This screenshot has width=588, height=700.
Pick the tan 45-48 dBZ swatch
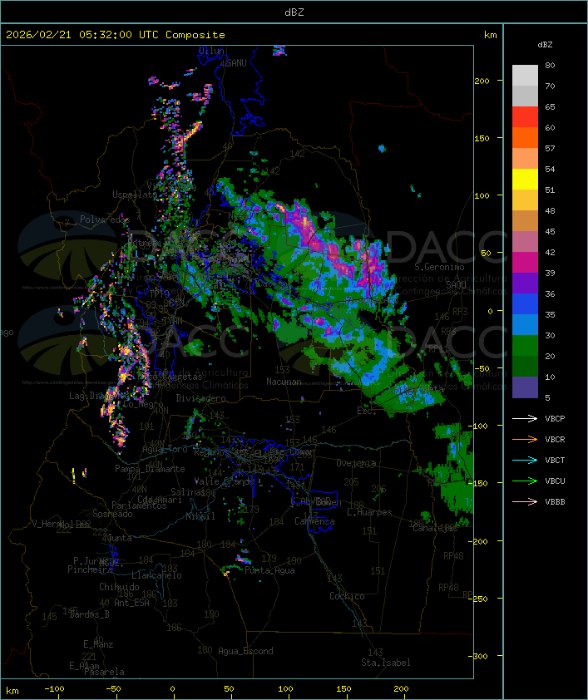[x=525, y=220]
